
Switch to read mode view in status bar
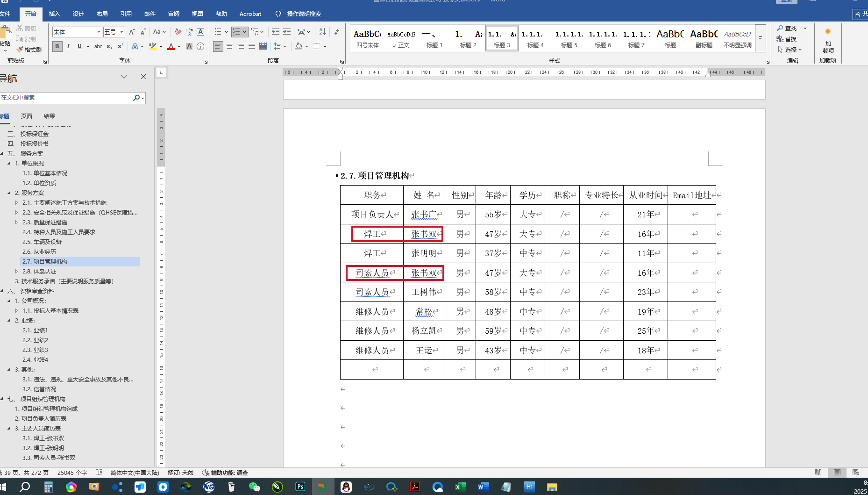(818, 473)
